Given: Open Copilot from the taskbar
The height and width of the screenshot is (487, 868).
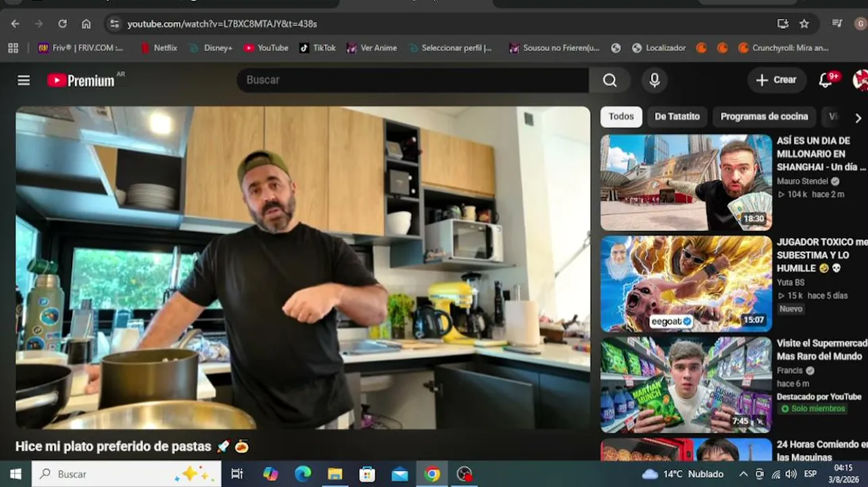Looking at the screenshot, I should [270, 474].
